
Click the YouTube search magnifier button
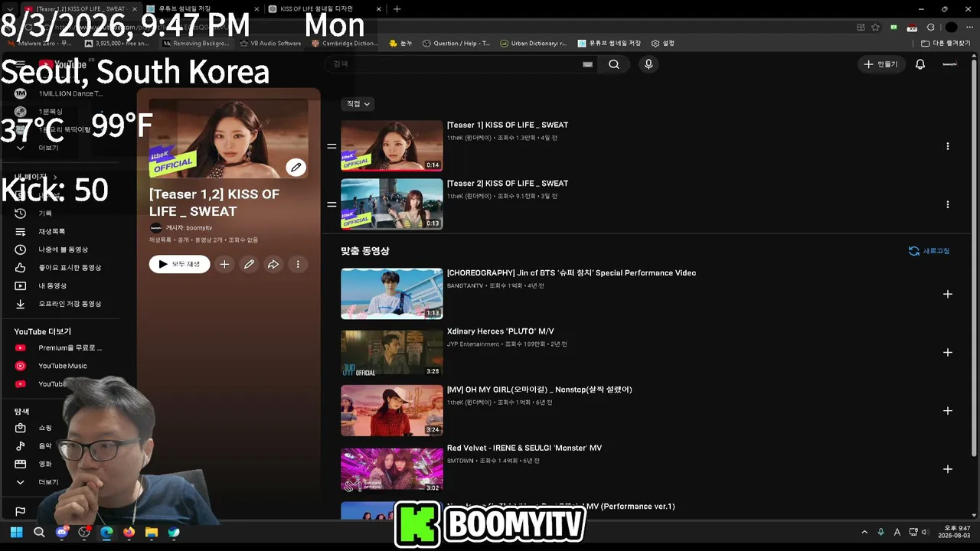pos(614,64)
